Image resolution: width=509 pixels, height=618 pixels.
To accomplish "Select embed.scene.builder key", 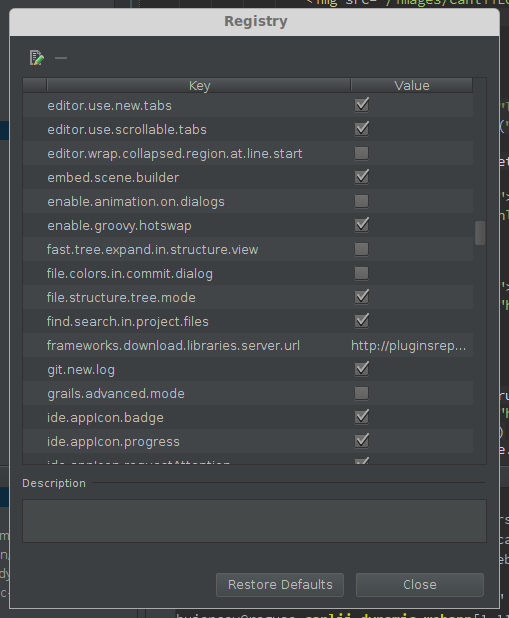I will pyautogui.click(x=113, y=178).
